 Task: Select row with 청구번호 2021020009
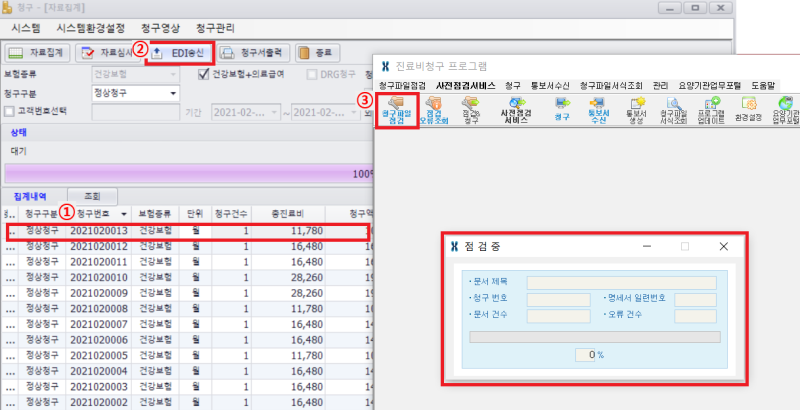(188, 293)
